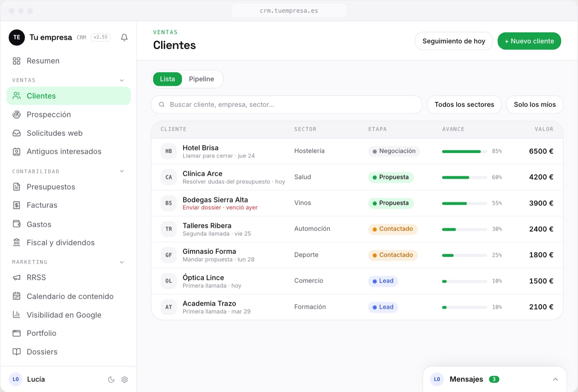Go to Solicitudes web section
The image size is (578, 392).
[x=69, y=133]
